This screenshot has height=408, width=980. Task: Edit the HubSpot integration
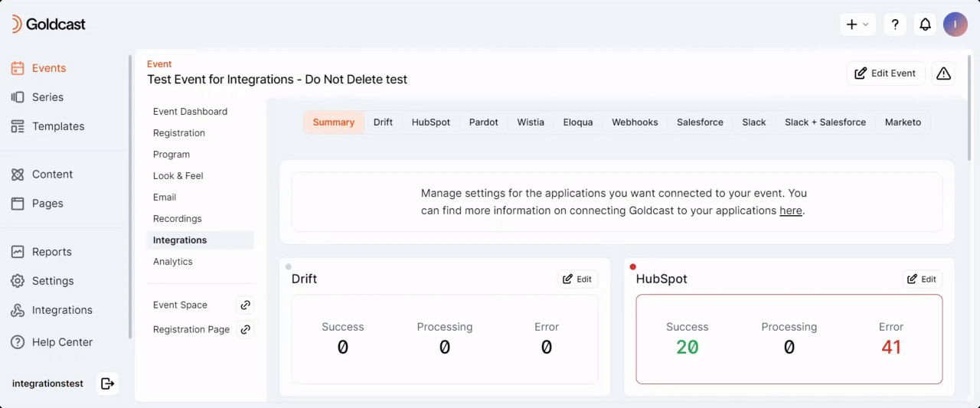click(x=922, y=279)
